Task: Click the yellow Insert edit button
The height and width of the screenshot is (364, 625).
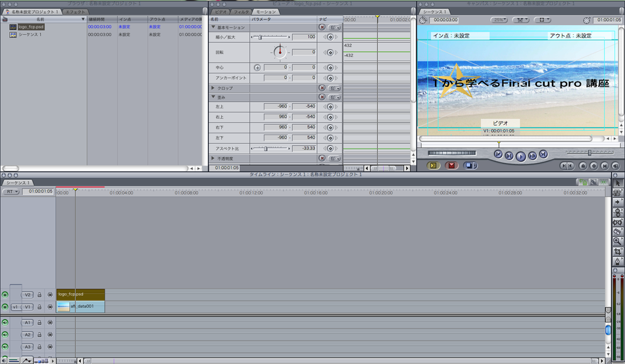Action: (433, 166)
